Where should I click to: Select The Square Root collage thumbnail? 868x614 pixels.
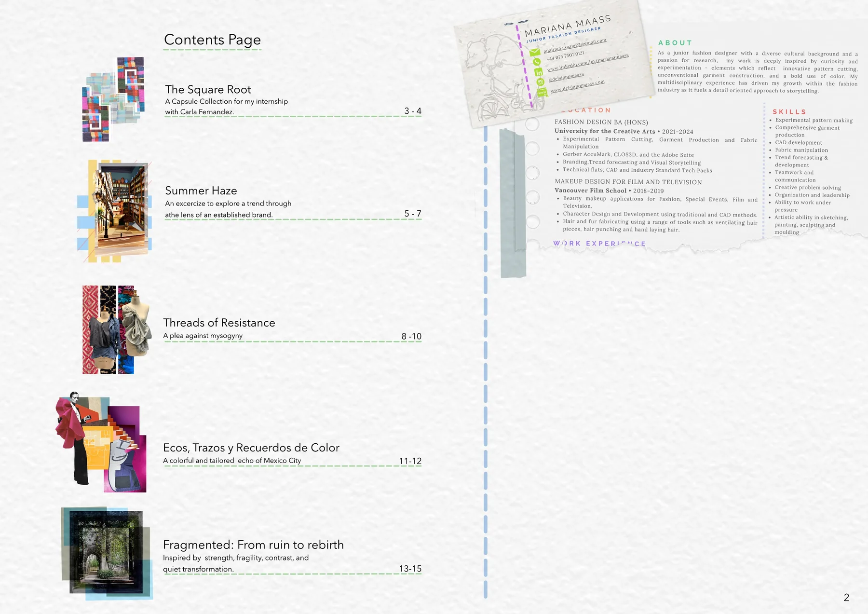point(114,99)
